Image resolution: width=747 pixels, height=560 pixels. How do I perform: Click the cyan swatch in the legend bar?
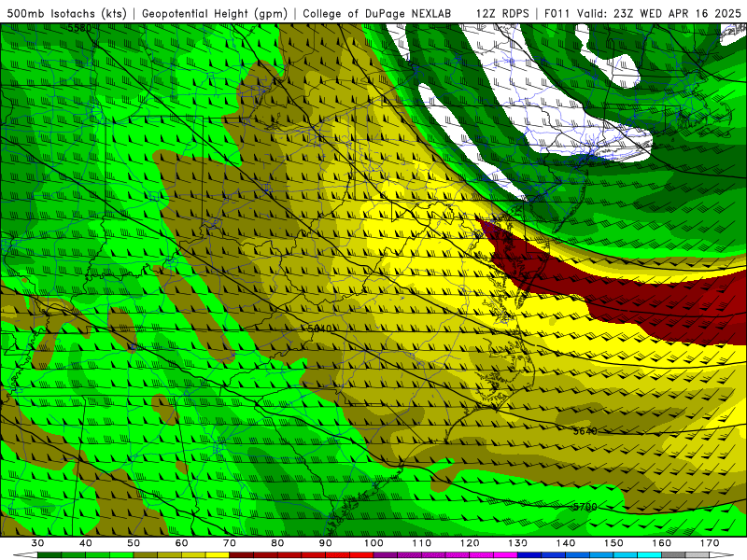coord(649,555)
